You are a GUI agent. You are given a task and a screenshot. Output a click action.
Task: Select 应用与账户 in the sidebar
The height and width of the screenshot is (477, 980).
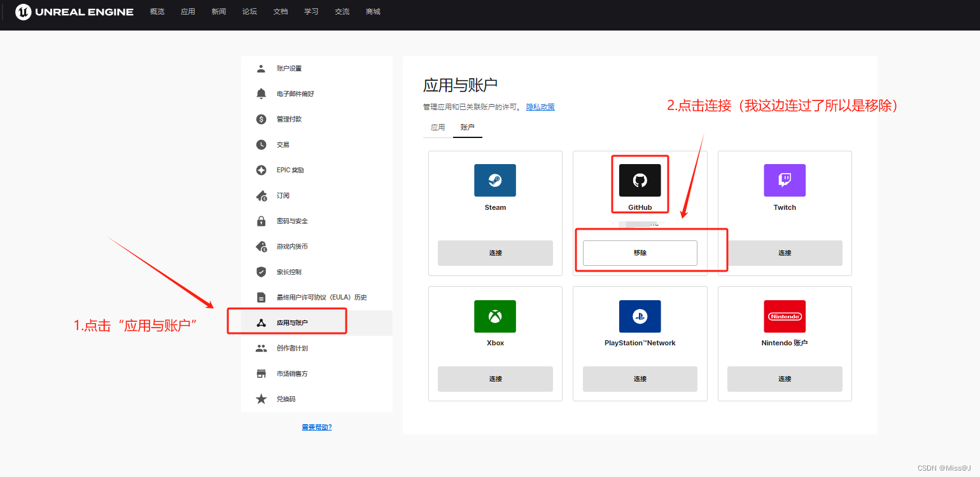(x=317, y=322)
